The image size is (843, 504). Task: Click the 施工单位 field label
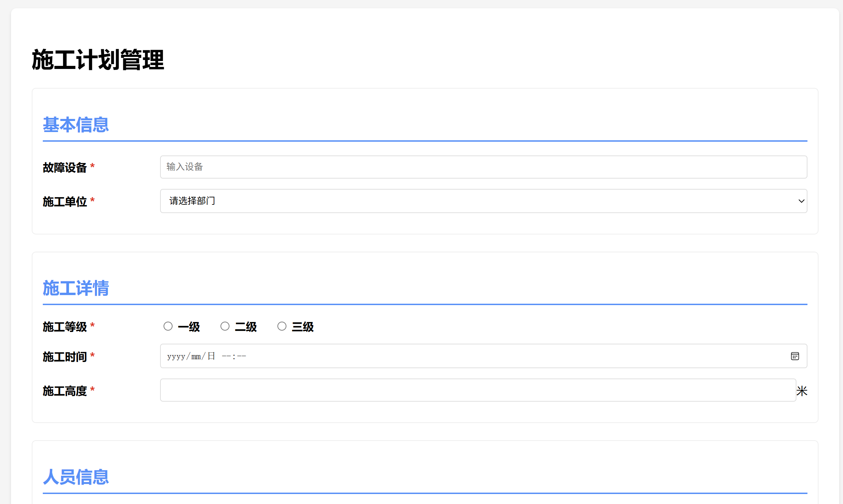(65, 201)
